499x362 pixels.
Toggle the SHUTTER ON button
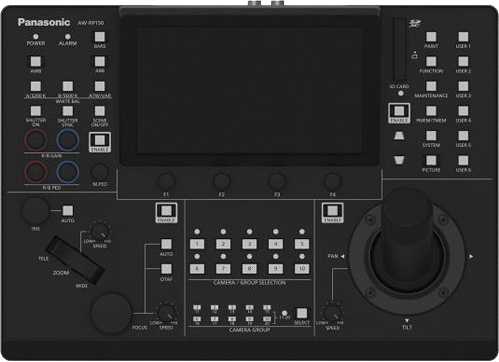click(36, 111)
